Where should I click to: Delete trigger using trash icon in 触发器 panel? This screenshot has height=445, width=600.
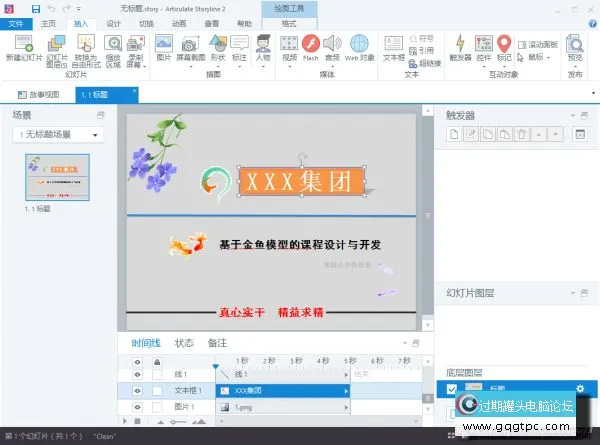(520, 134)
